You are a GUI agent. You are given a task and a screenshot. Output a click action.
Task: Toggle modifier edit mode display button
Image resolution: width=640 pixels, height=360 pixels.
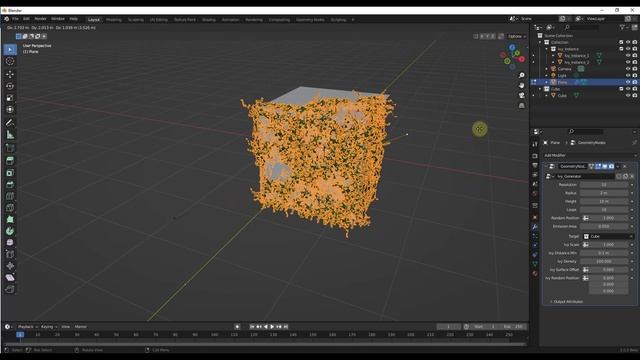click(598, 167)
